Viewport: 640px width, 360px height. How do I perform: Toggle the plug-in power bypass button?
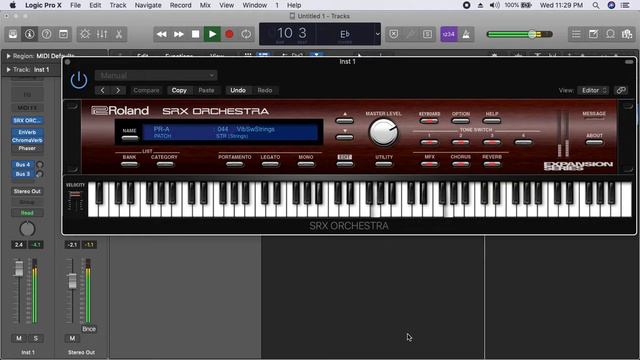pyautogui.click(x=79, y=80)
